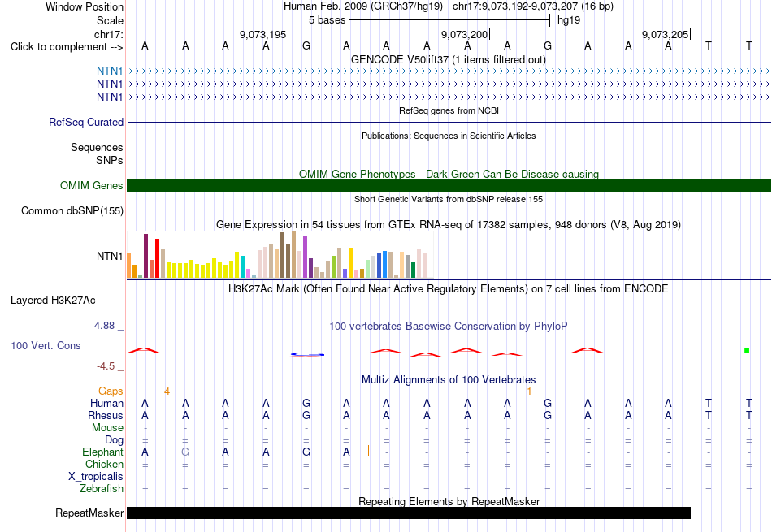Select the X_tropicalis alignment row label
This screenshot has width=772, height=532.
96,477
